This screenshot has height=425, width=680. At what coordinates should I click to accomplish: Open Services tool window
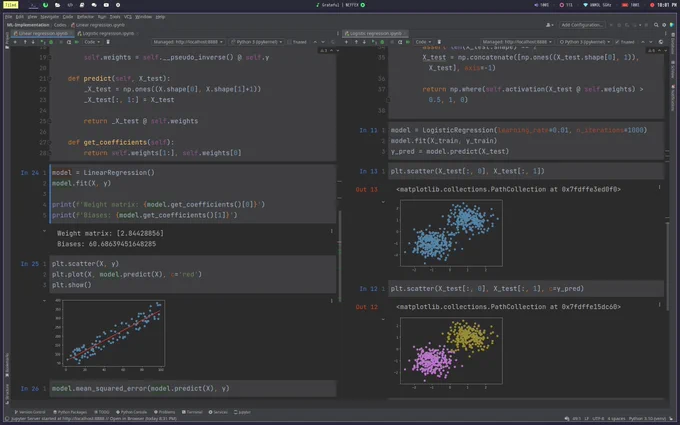tap(218, 412)
